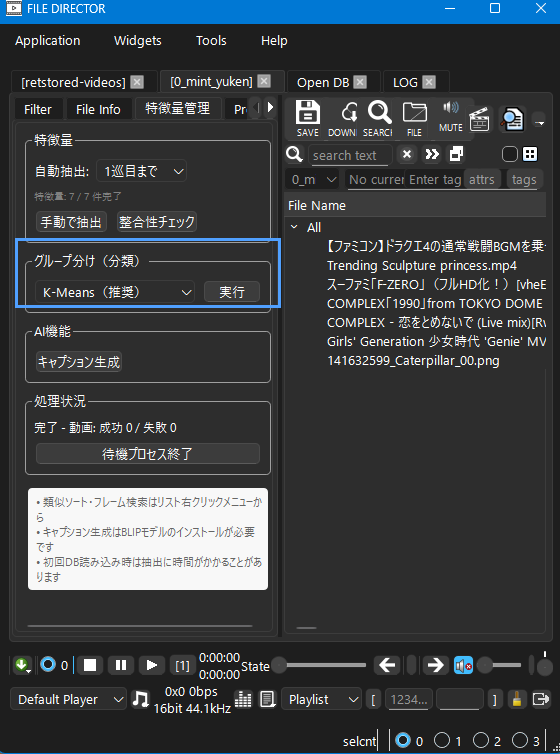Select the Filter sub-tab
The image size is (560, 754).
pos(38,110)
